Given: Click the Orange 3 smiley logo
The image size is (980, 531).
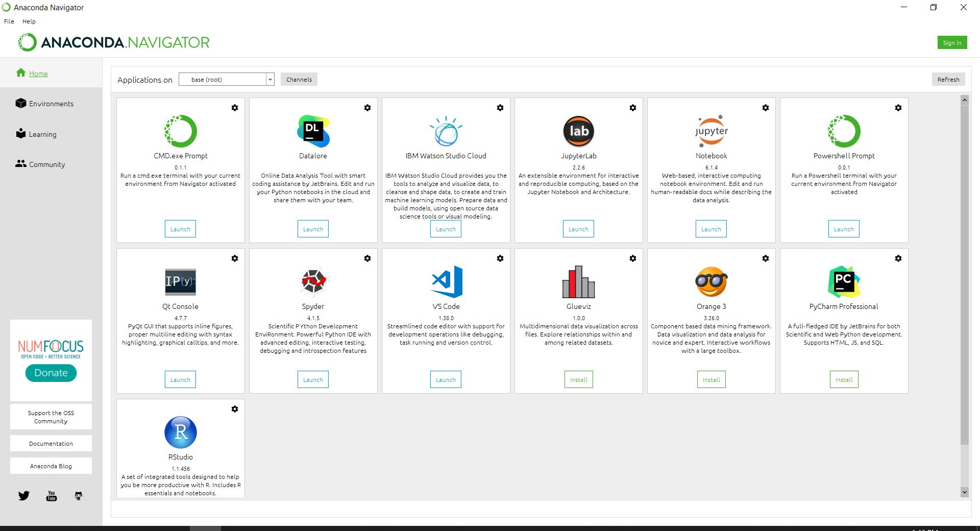Looking at the screenshot, I should (x=712, y=282).
